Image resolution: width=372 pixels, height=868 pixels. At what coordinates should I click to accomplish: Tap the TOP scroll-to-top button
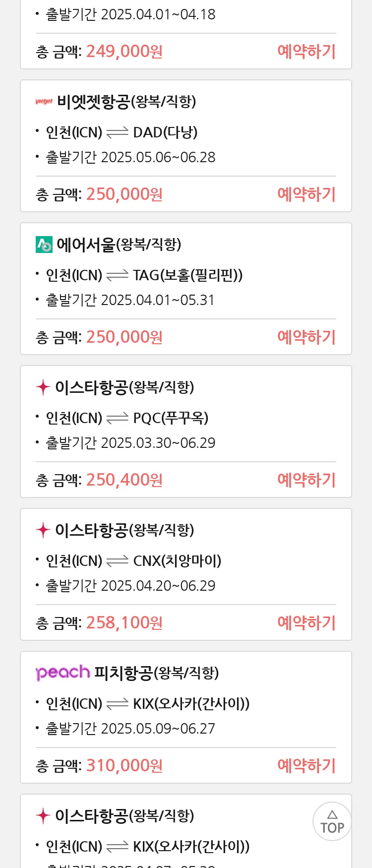click(x=332, y=821)
